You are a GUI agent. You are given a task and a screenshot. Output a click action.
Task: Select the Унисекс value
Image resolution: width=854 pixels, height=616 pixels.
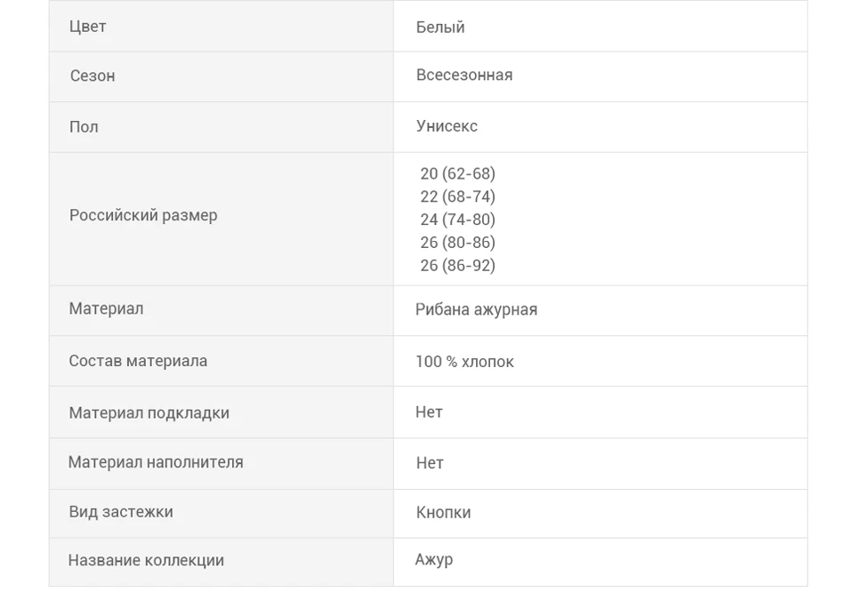pos(447,126)
